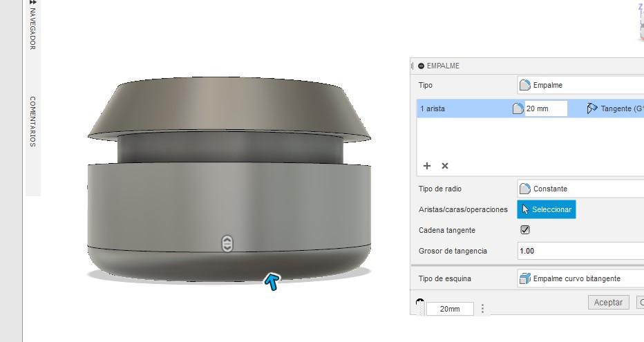
Task: Click the radius icon in the 1 arista row
Action: [x=518, y=108]
